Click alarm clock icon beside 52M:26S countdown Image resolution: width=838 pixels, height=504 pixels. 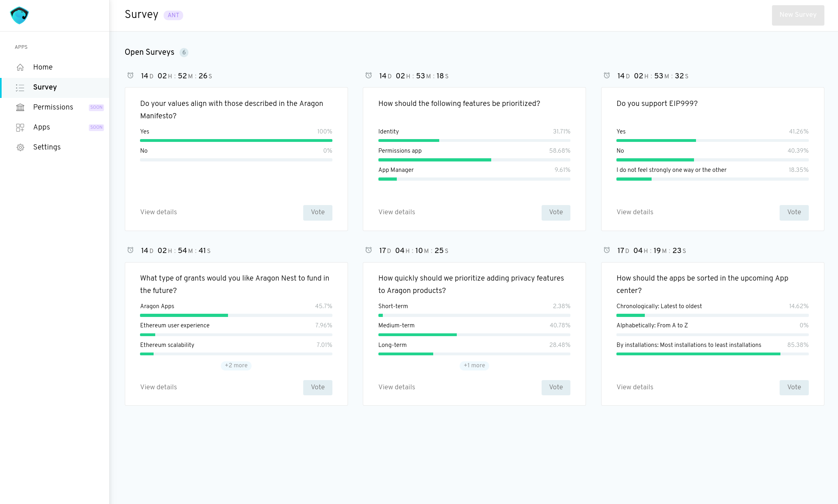pyautogui.click(x=130, y=76)
